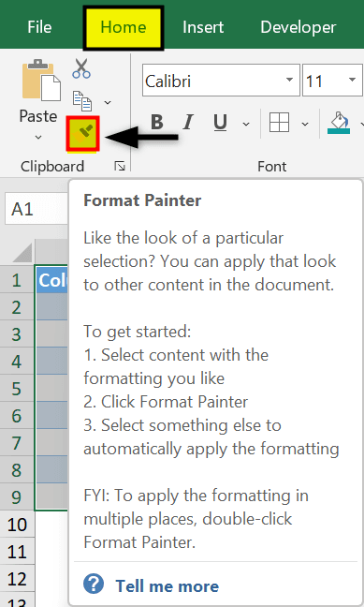This screenshot has height=607, width=364.
Task: Select row header 11
Action: (17, 551)
